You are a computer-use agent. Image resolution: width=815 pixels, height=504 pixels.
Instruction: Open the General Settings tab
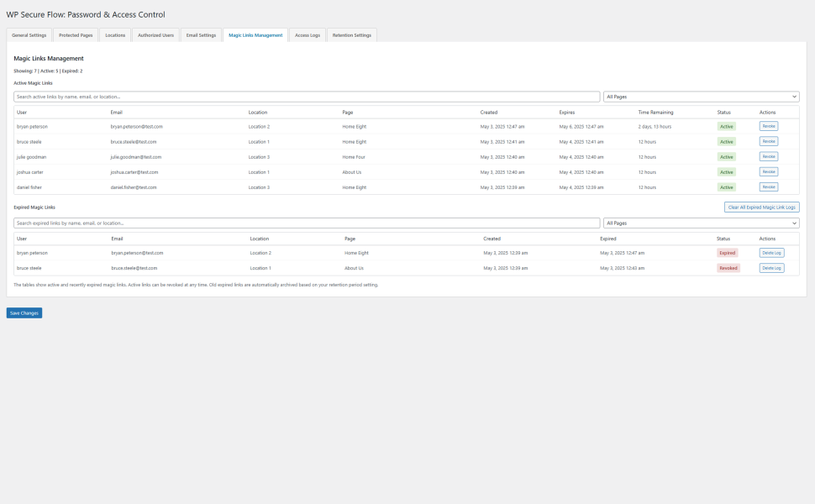pyautogui.click(x=29, y=35)
